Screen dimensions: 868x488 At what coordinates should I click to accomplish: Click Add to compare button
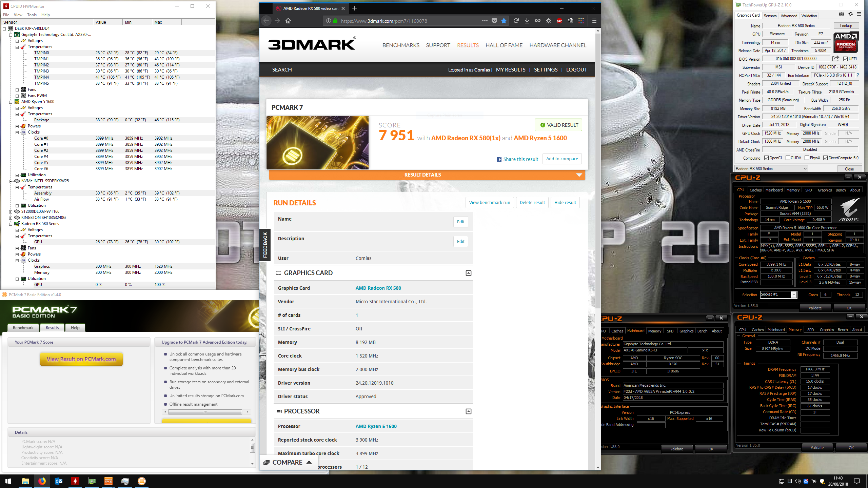pyautogui.click(x=562, y=159)
